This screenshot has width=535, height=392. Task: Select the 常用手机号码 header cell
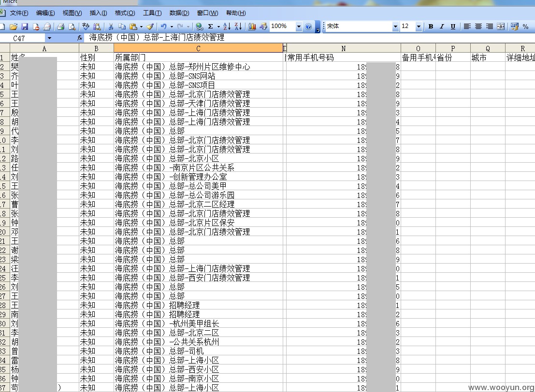click(343, 57)
